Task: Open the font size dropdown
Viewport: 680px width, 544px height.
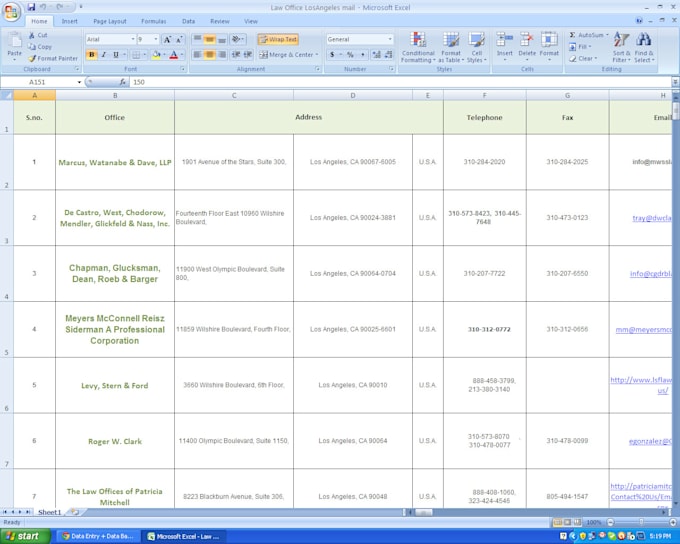Action: [156, 39]
